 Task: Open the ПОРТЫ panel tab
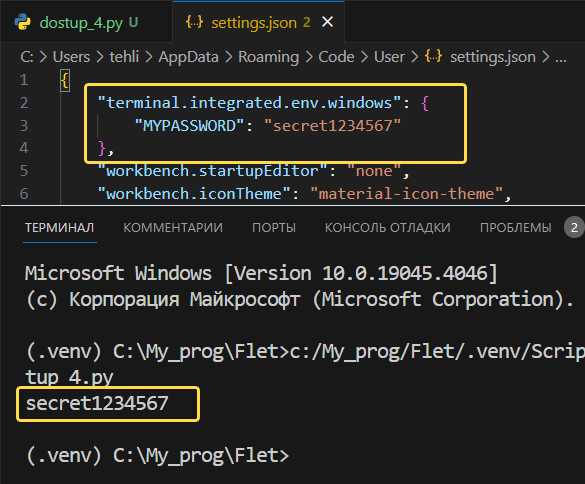pos(274,227)
